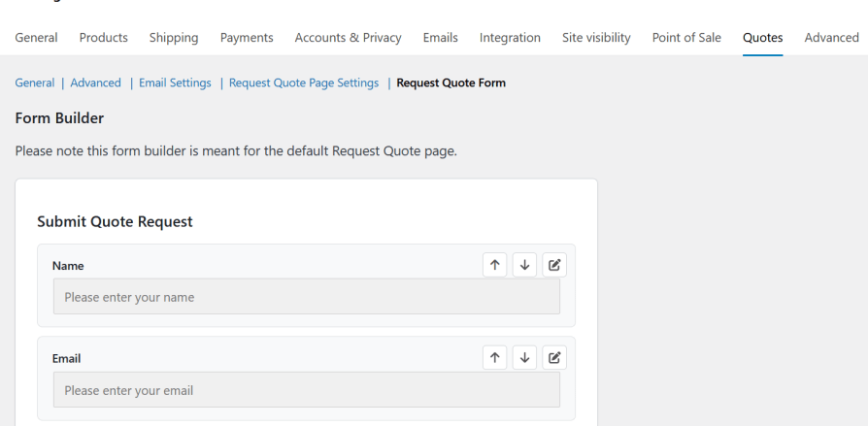Viewport: 868px width, 426px height.
Task: Click the Submit Quote Request heading
Action: (x=115, y=222)
